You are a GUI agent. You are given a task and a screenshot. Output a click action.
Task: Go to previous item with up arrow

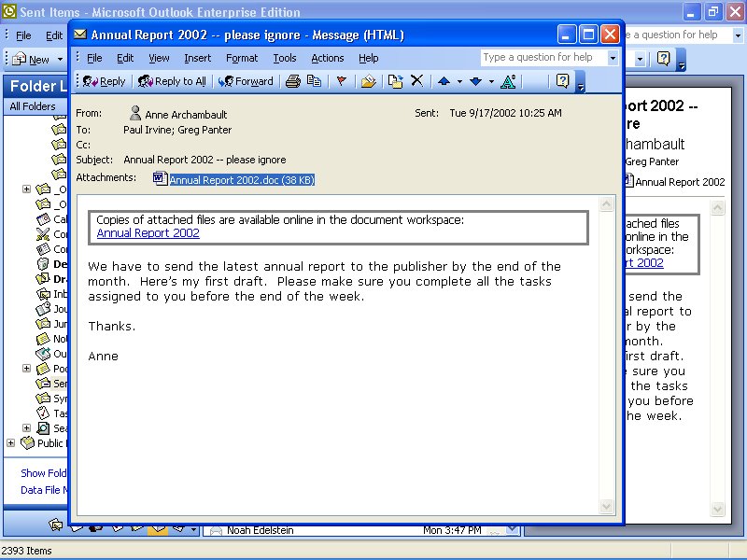pos(444,81)
